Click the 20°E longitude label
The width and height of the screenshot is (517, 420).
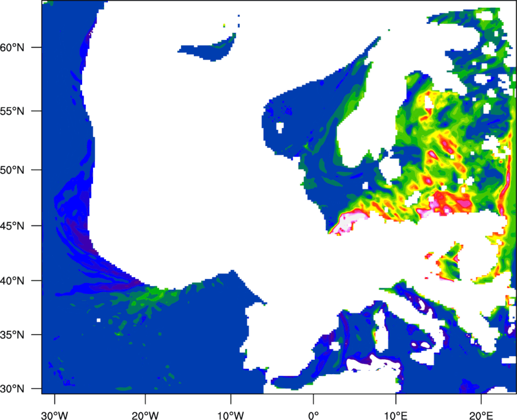[x=481, y=415]
